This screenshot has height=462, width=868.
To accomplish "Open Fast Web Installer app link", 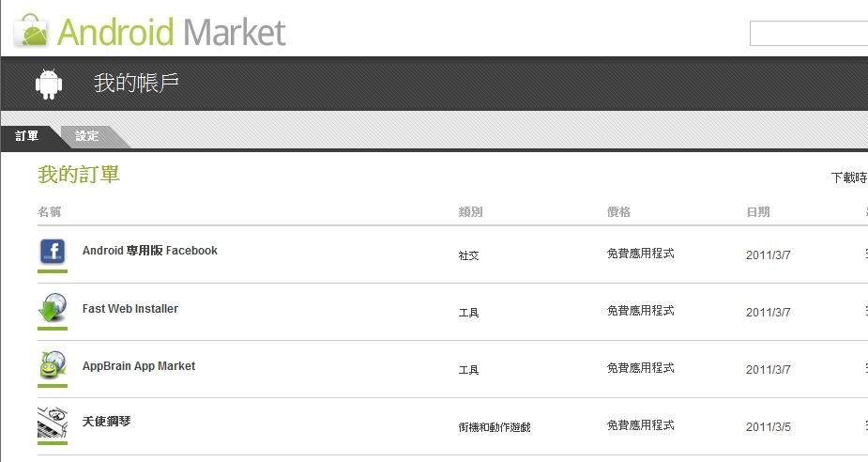I will pyautogui.click(x=130, y=309).
